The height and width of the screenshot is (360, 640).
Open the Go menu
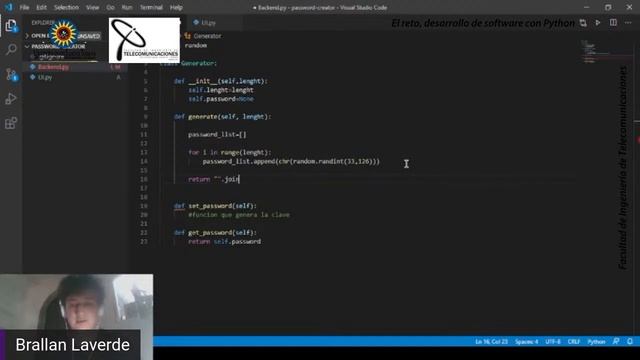111,7
